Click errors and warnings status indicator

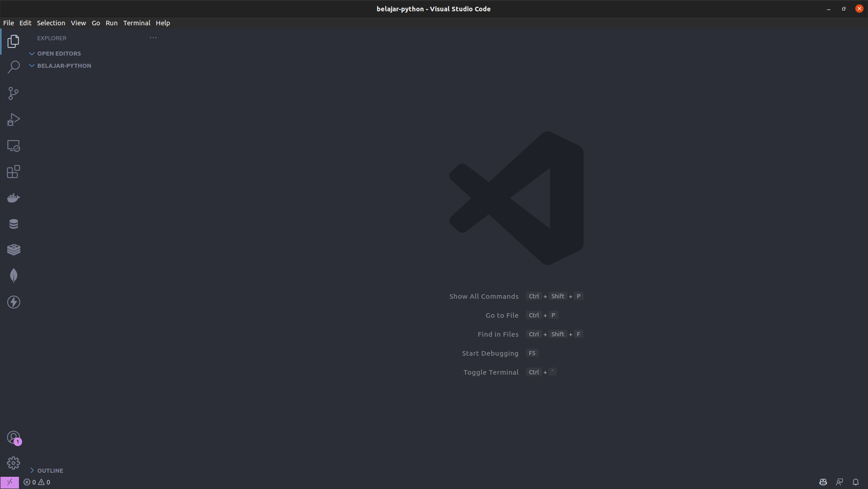point(37,482)
